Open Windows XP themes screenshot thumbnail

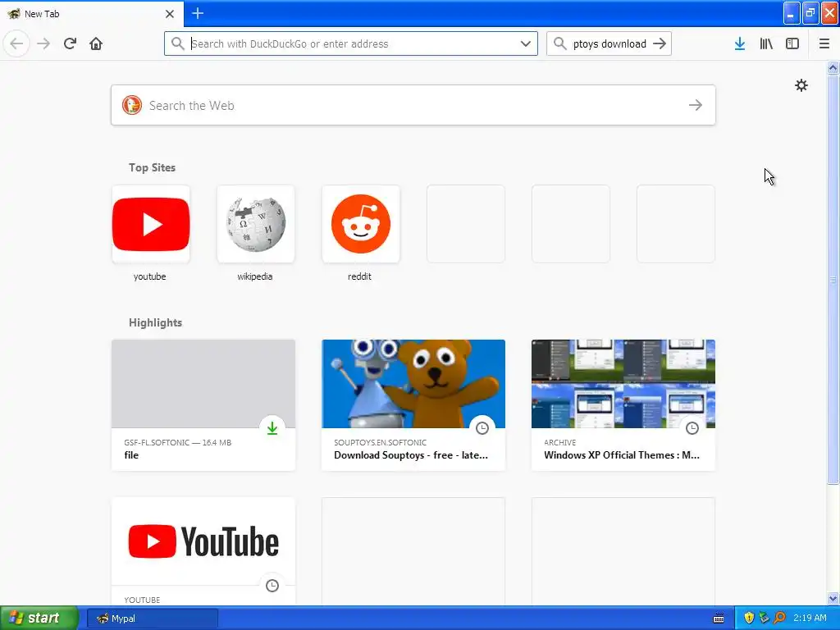click(623, 384)
